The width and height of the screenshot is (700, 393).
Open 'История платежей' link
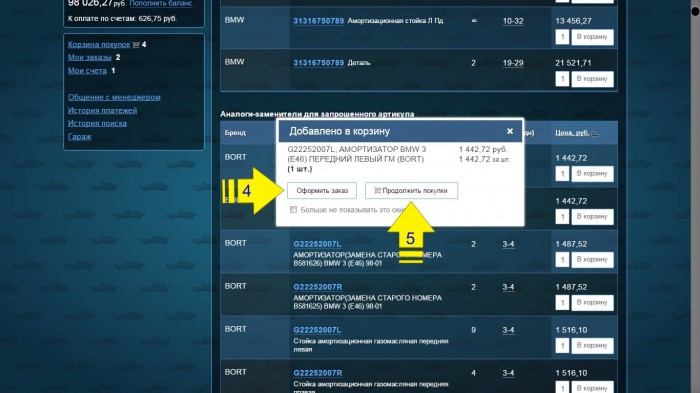[102, 111]
